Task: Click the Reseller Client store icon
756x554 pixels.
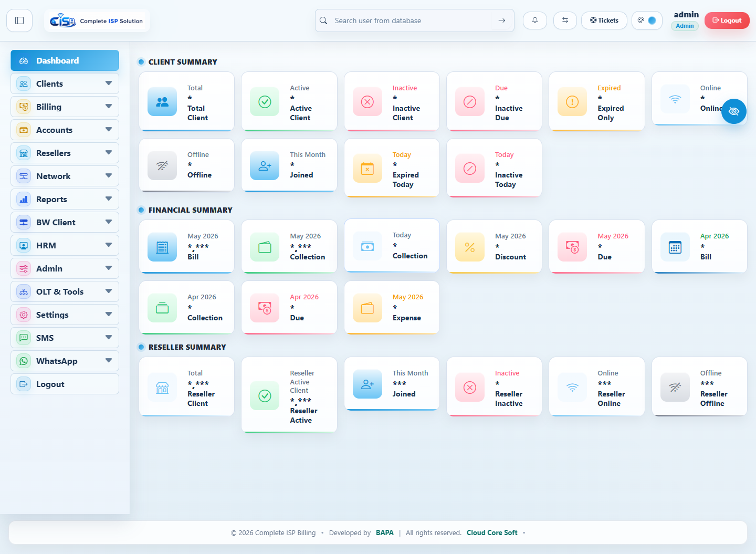Action: click(x=162, y=388)
